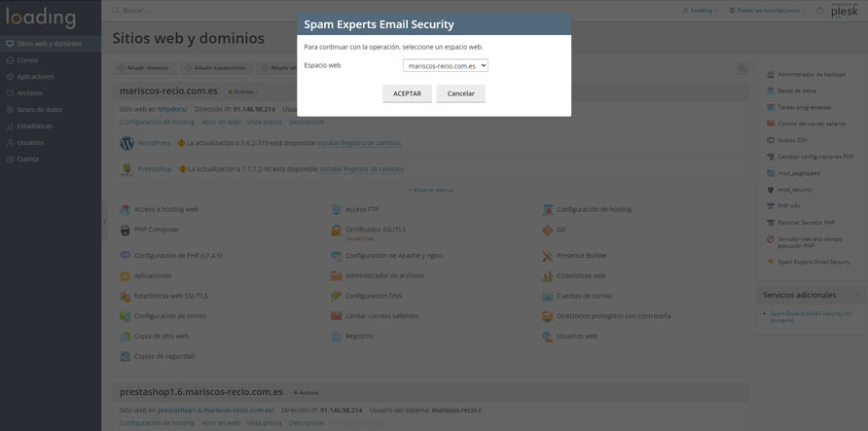Click the Git icon

(x=548, y=230)
